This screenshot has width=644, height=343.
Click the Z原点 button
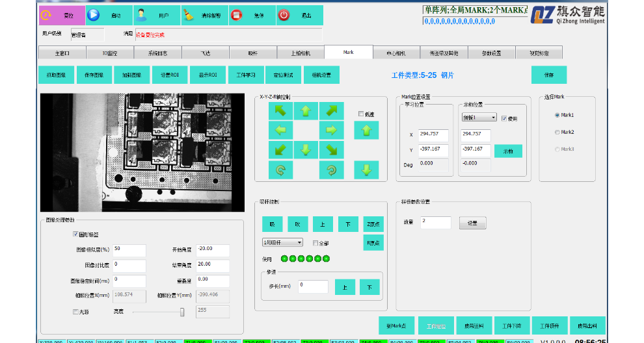click(x=373, y=224)
